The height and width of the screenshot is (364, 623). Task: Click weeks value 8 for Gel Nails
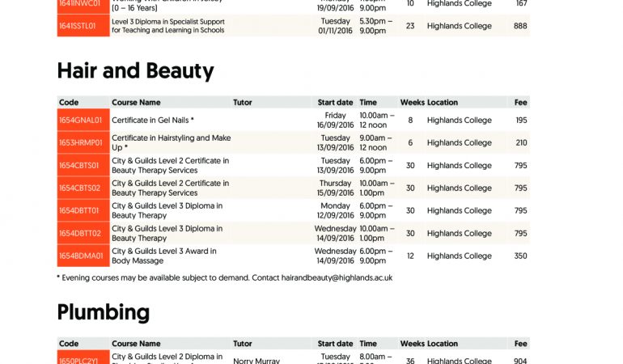(x=410, y=120)
